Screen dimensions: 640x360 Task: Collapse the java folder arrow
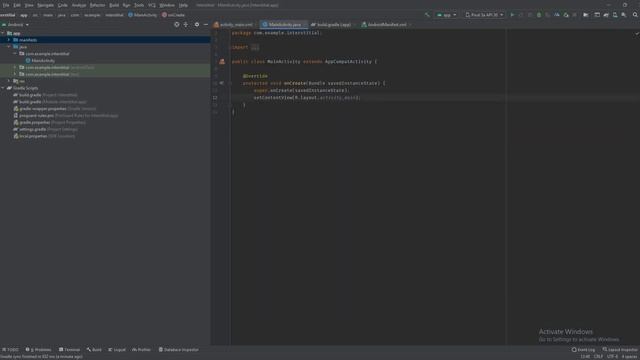coord(9,47)
